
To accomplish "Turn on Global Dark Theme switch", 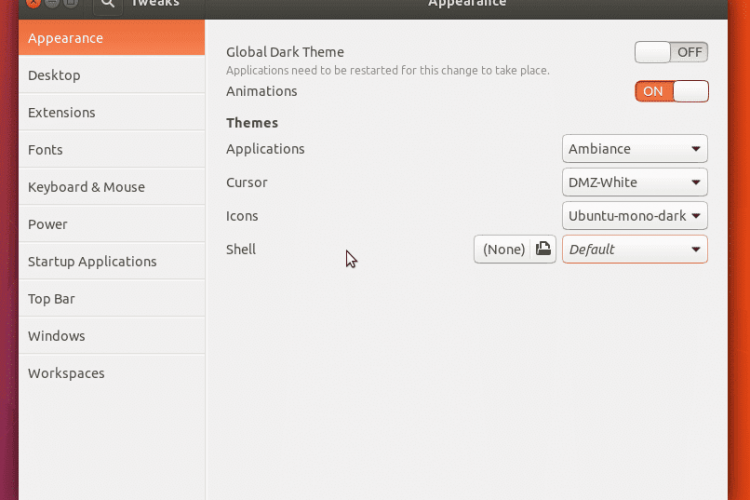I will pyautogui.click(x=671, y=52).
